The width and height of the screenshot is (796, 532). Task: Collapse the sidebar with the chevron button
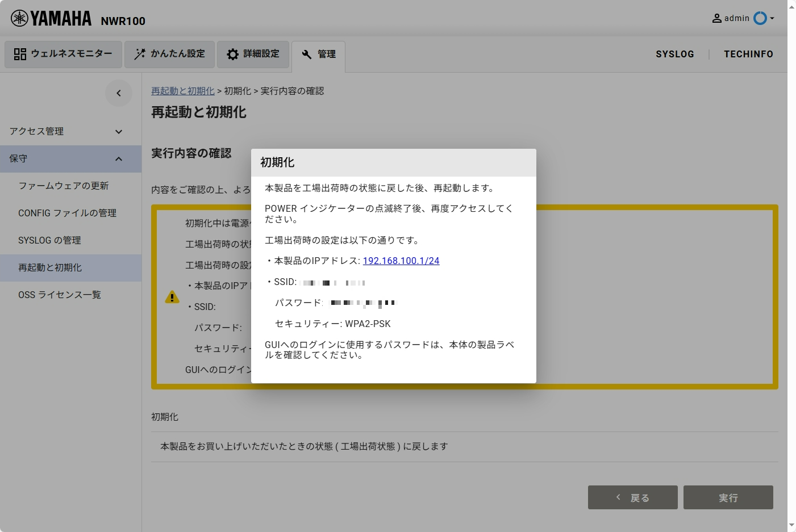click(x=119, y=93)
